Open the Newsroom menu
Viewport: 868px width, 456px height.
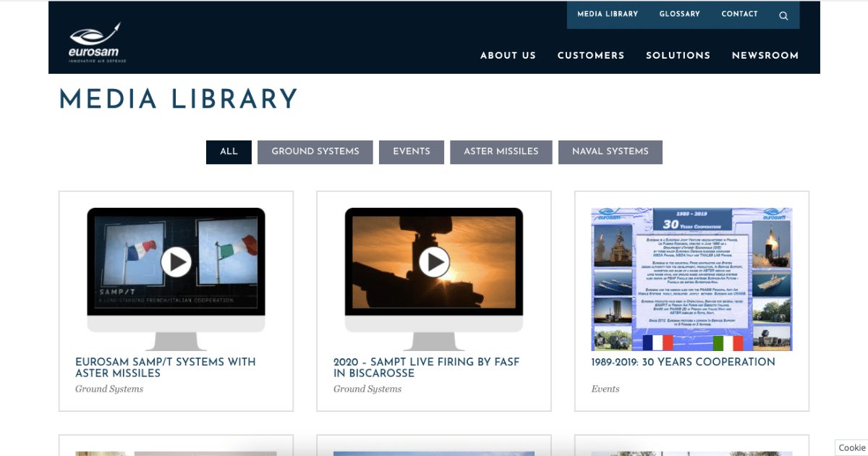[765, 55]
